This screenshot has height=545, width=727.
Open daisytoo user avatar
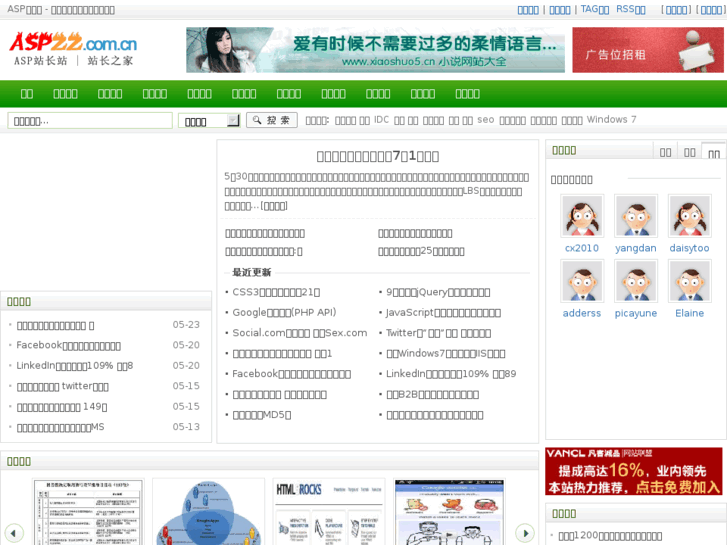click(x=689, y=216)
